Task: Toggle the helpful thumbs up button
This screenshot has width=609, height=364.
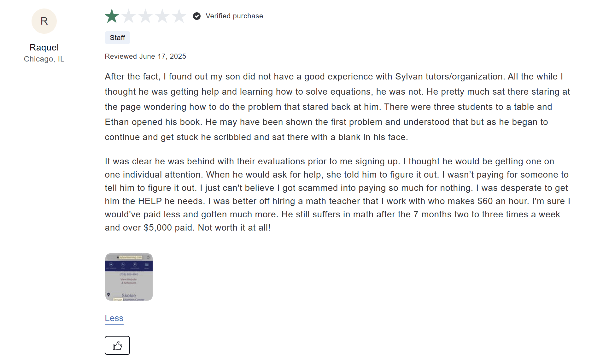Action: tap(117, 345)
